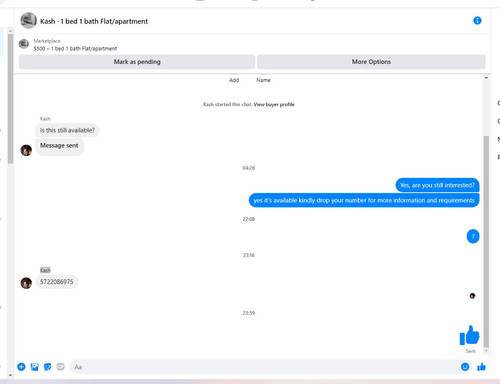Open conversation info with the blue info icon

(477, 21)
